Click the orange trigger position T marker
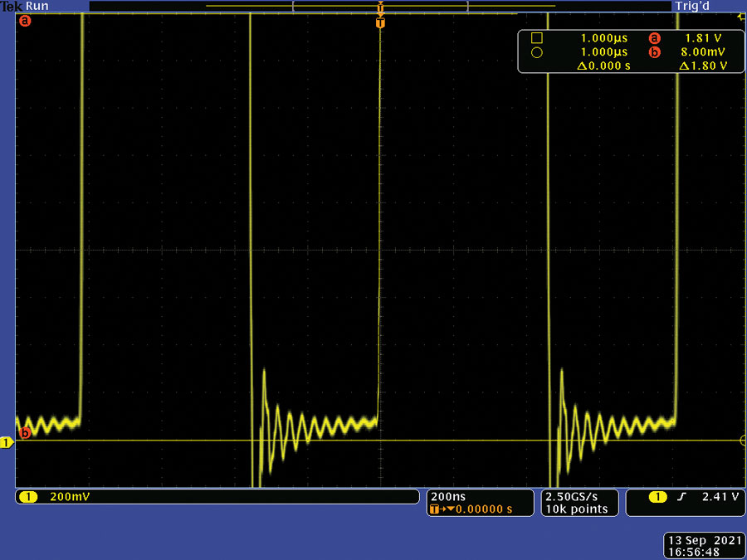 pos(380,23)
